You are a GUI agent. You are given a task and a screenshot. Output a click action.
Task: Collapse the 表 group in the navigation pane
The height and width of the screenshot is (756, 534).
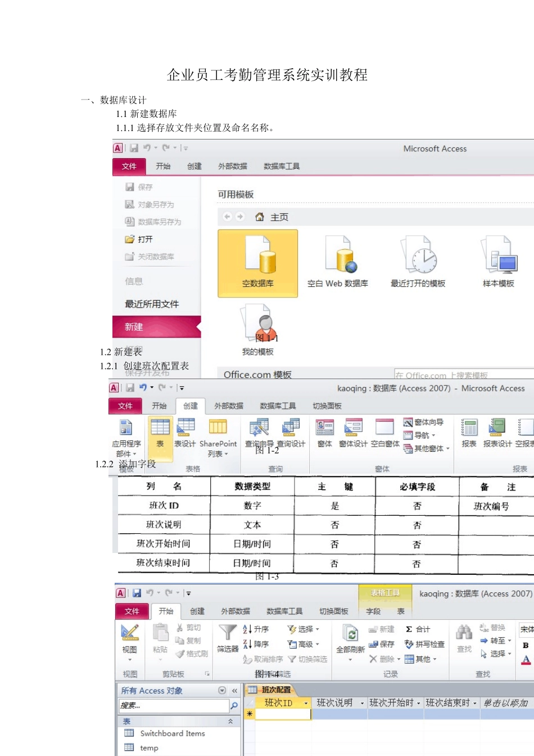(x=230, y=721)
